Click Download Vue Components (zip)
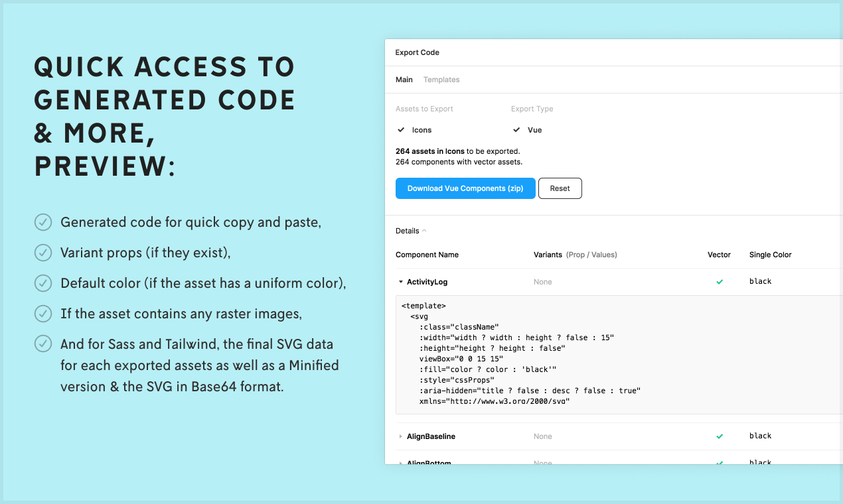 tap(465, 188)
